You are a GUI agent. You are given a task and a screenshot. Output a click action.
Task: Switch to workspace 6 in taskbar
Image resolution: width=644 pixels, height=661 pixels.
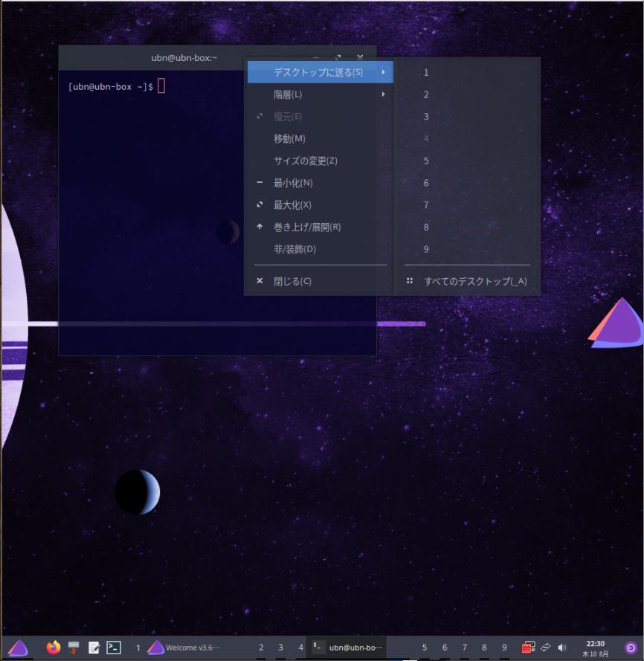(x=445, y=648)
